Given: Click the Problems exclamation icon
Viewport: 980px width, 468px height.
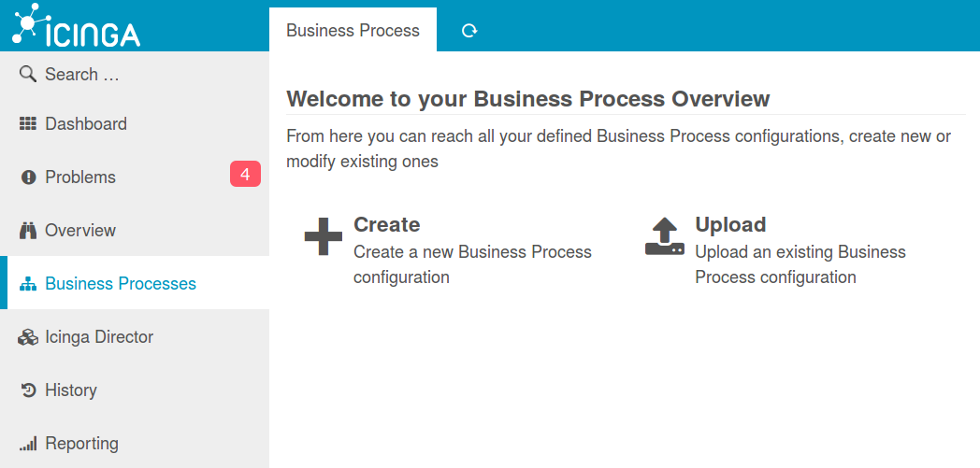Looking at the screenshot, I should point(28,177).
